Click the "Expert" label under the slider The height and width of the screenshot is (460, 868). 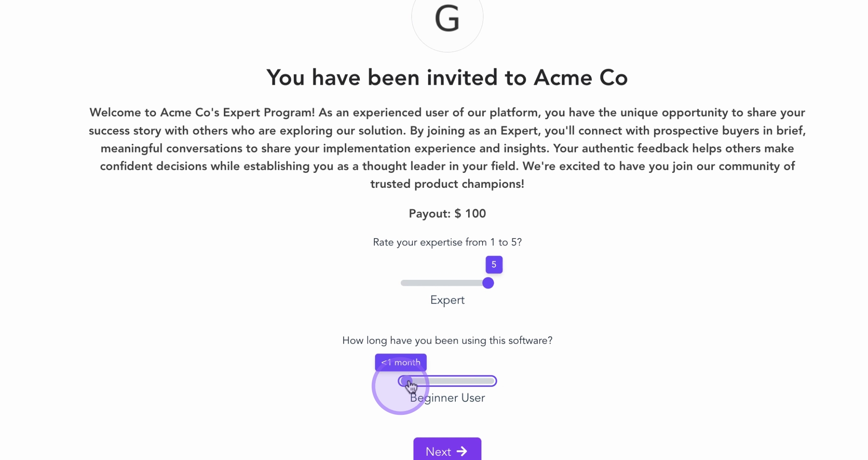447,300
